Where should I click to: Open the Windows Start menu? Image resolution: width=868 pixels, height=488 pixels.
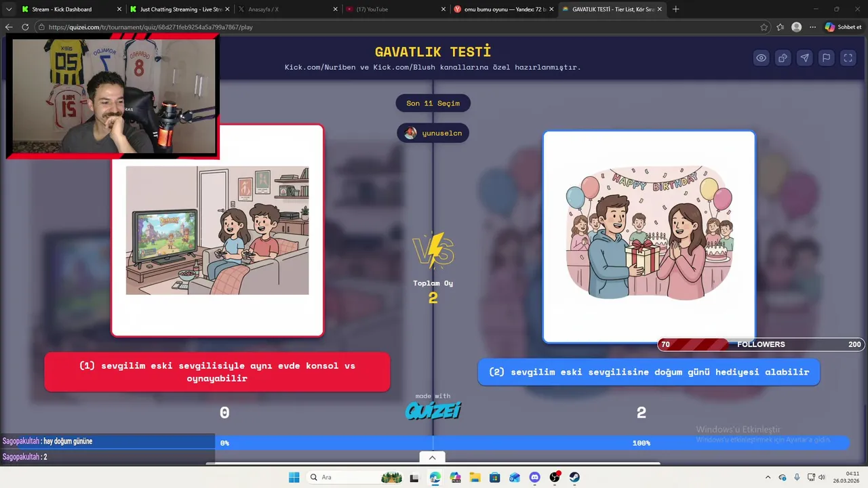[294, 477]
